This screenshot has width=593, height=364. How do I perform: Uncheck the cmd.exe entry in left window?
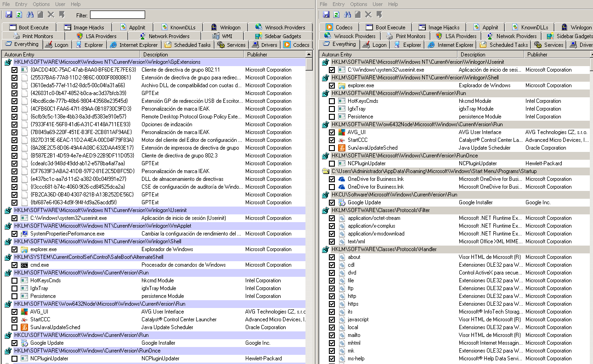pyautogui.click(x=15, y=265)
